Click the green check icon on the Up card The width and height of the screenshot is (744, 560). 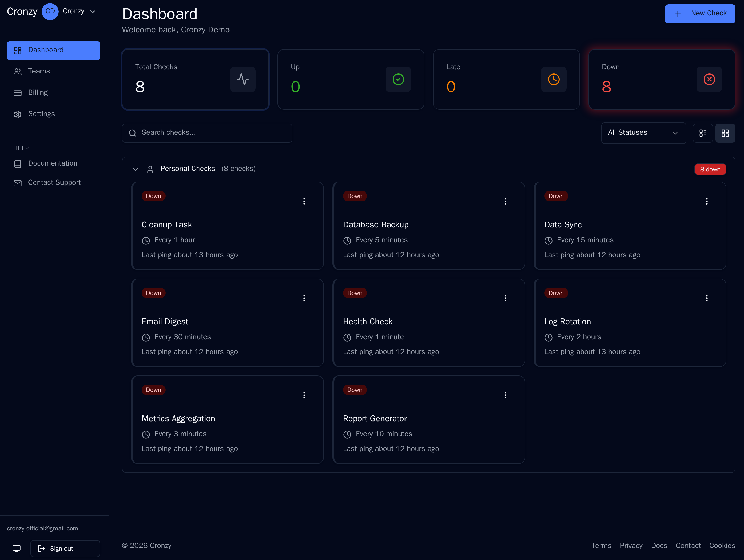pos(398,79)
